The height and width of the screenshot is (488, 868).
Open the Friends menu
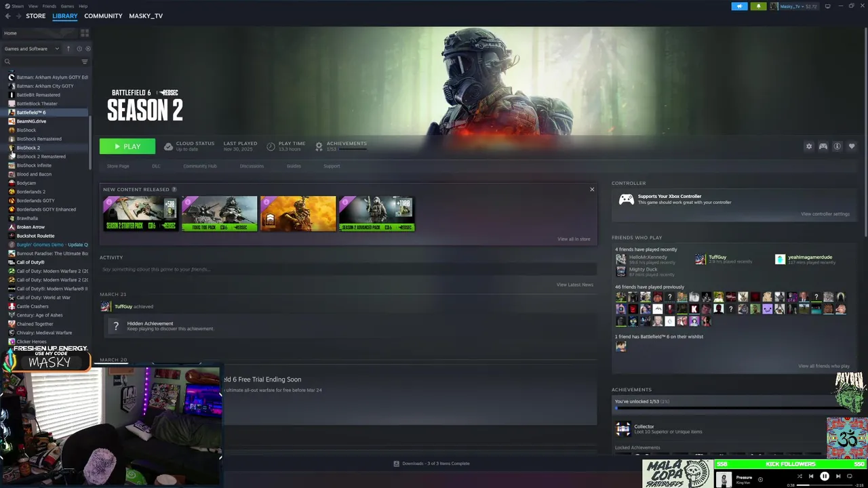(x=50, y=6)
